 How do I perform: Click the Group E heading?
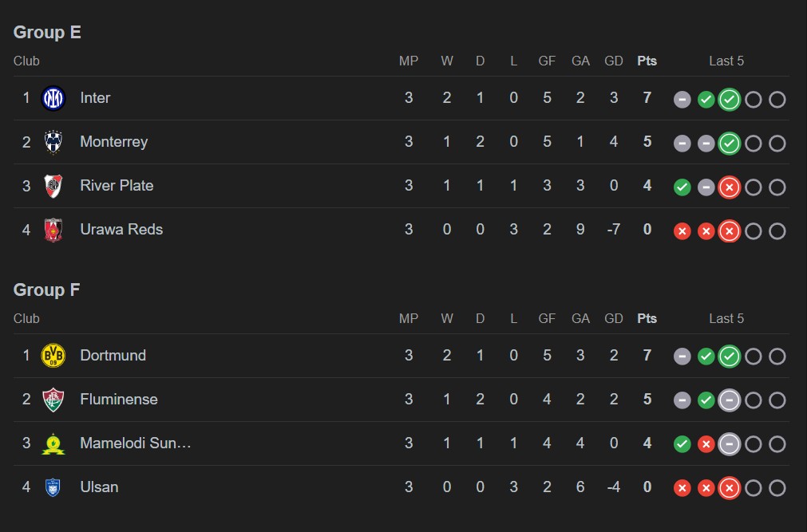point(47,33)
